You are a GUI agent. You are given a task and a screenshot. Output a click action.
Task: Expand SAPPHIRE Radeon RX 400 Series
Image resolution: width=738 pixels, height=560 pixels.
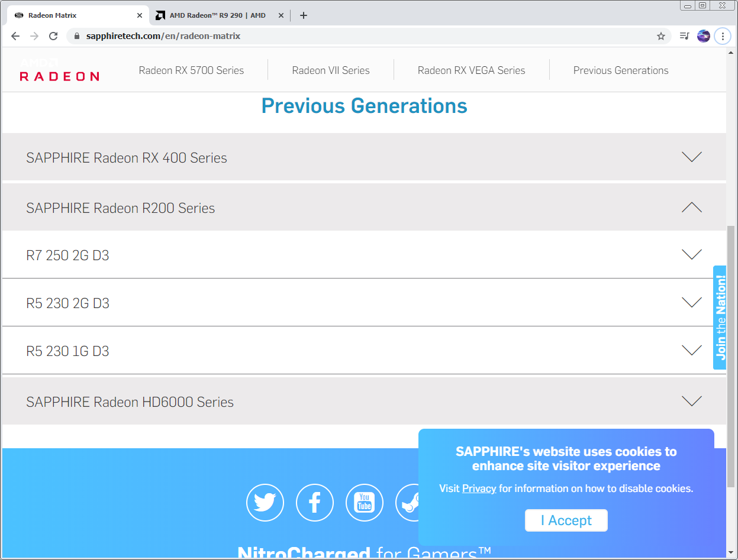point(364,157)
